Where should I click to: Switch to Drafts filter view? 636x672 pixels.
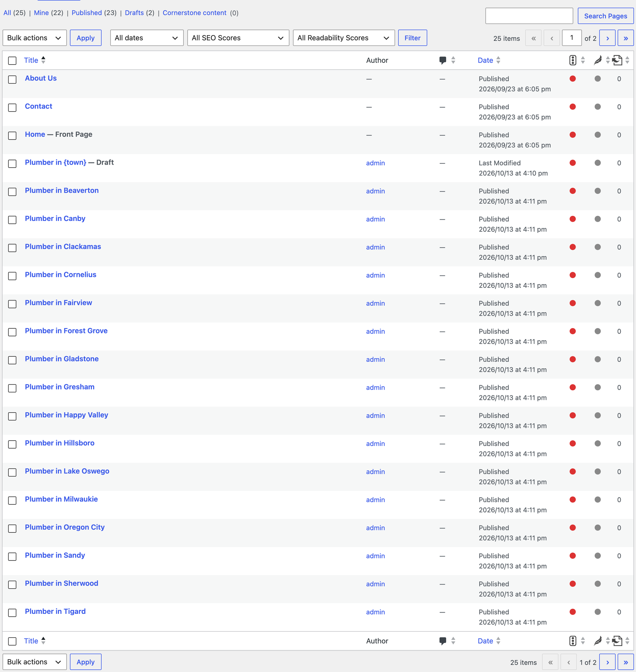click(134, 13)
